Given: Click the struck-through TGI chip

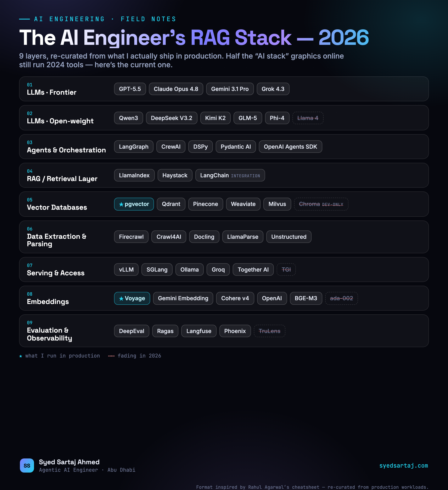Looking at the screenshot, I should click(286, 269).
